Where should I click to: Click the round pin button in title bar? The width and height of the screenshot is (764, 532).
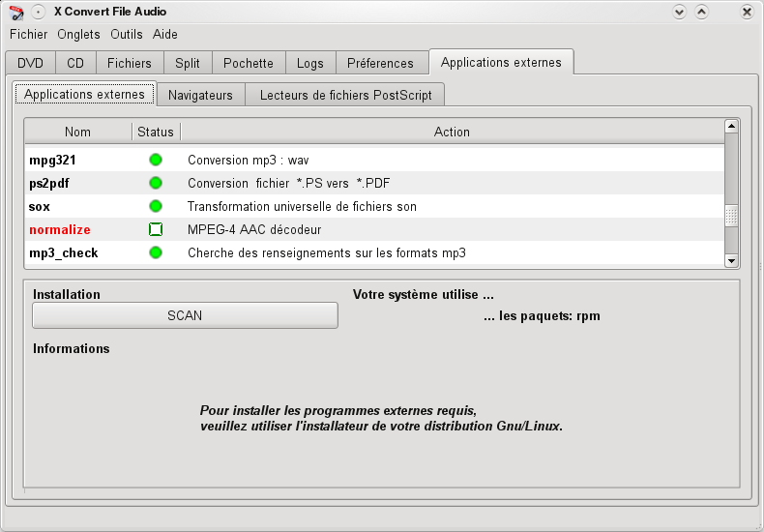pos(38,12)
